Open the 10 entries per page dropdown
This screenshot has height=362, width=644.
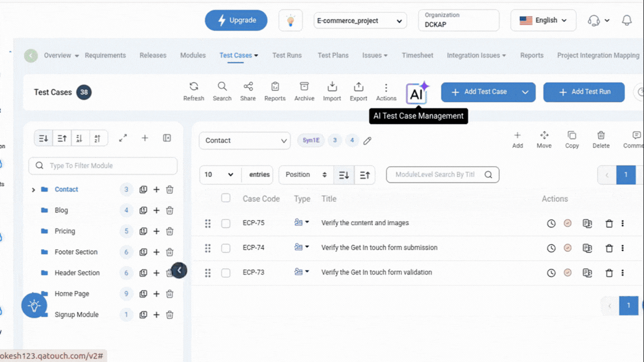219,175
